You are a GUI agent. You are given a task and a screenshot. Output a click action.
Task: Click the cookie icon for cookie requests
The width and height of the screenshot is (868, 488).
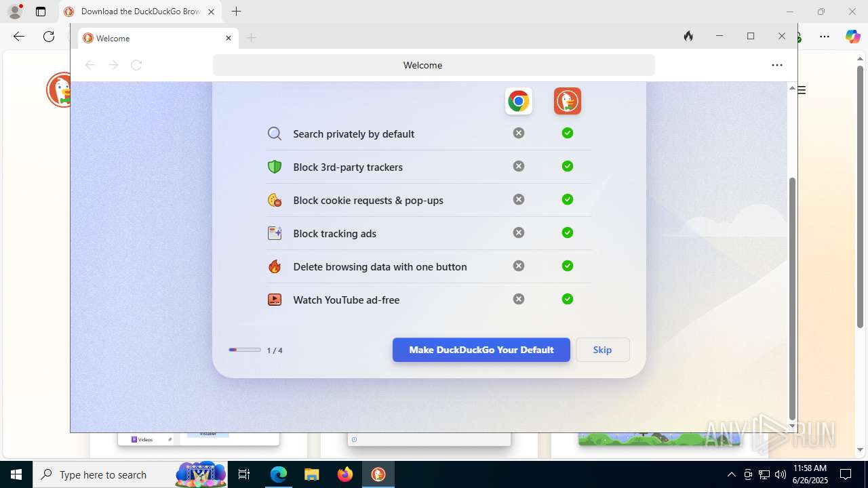tap(275, 200)
